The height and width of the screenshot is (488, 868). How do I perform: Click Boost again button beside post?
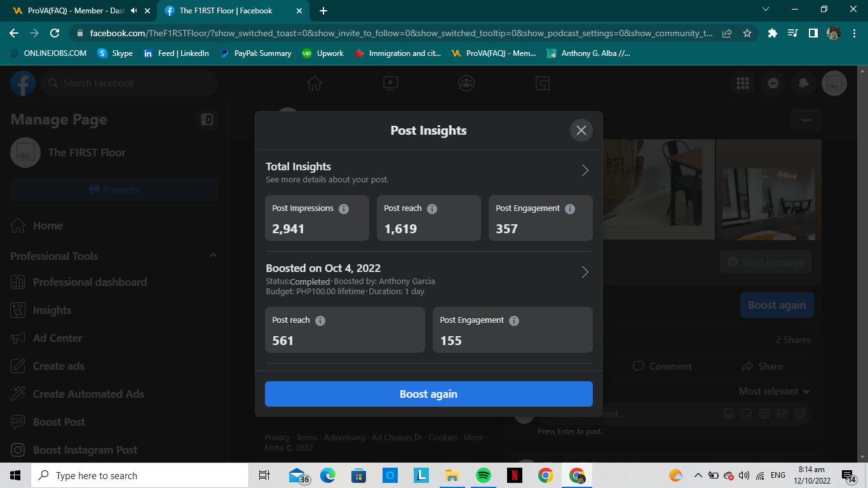(777, 305)
